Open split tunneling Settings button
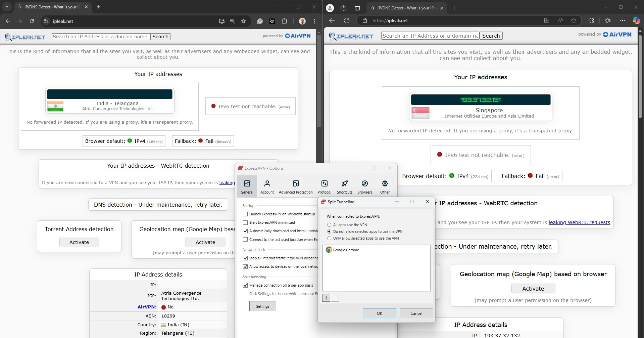The width and height of the screenshot is (644, 338). pos(263,306)
